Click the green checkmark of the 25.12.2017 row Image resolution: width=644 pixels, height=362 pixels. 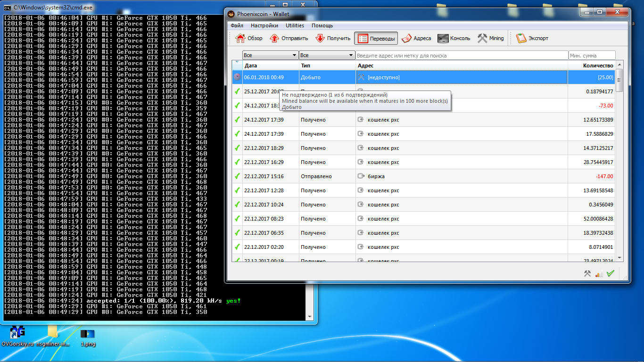click(237, 91)
